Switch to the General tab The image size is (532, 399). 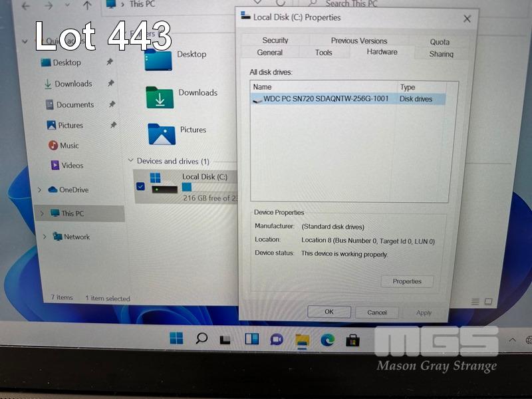pyautogui.click(x=269, y=53)
